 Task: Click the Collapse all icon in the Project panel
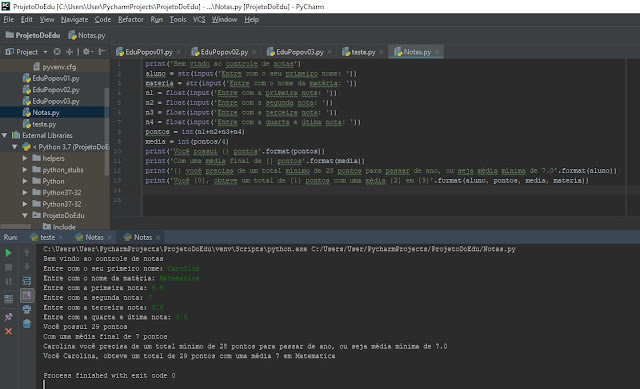click(69, 52)
